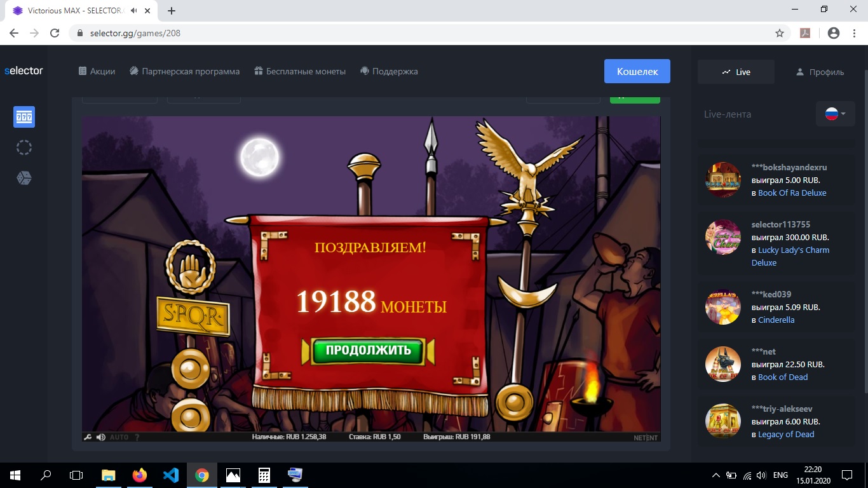Open Бесплатные монеты page
Screen dimensions: 868x488
tap(300, 71)
